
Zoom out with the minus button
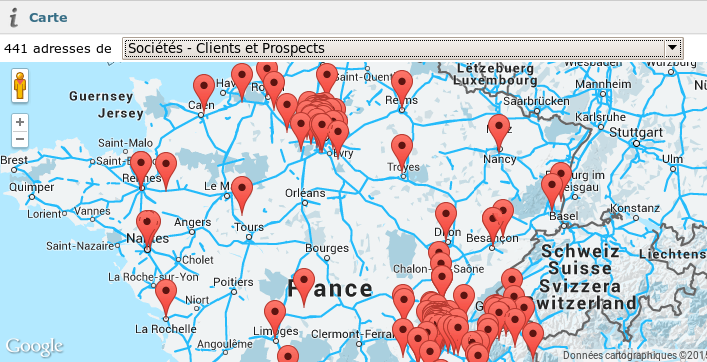(x=20, y=139)
